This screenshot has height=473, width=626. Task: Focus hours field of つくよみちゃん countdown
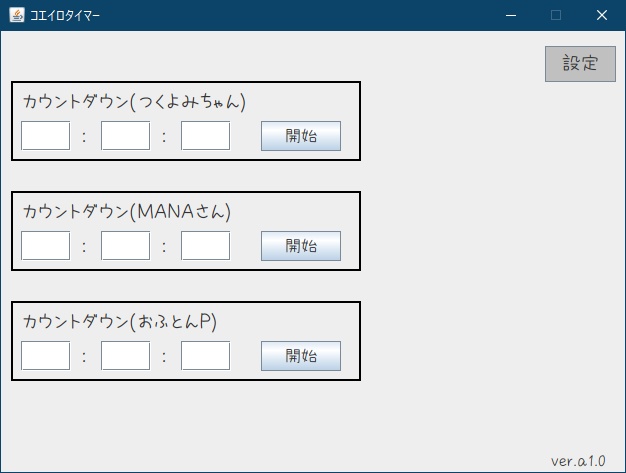click(45, 136)
